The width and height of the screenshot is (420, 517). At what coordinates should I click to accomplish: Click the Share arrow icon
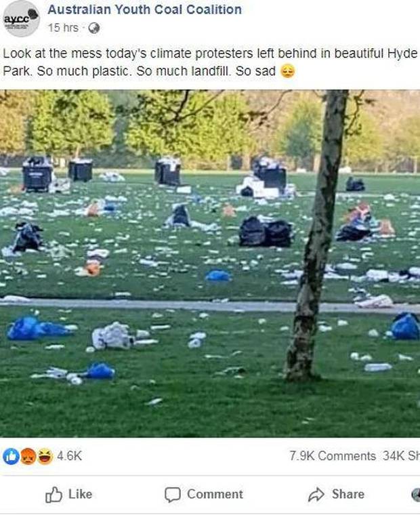click(x=316, y=495)
